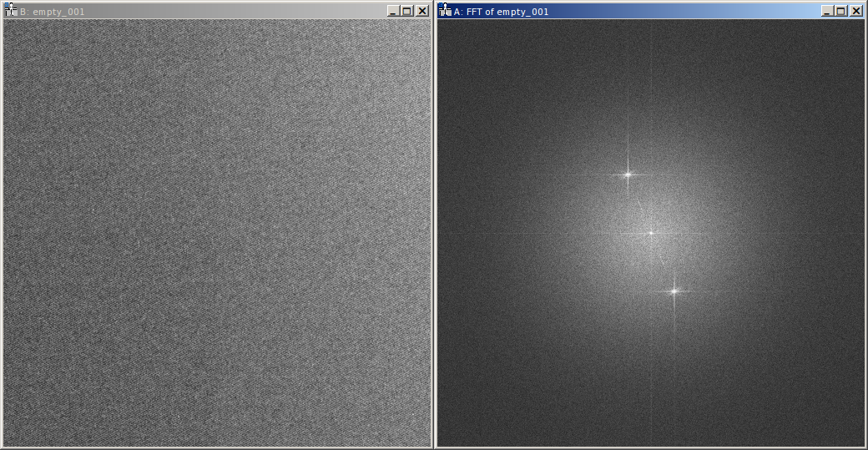Click the ImageJ icon in the empty_001 window

pyautogui.click(x=11, y=10)
